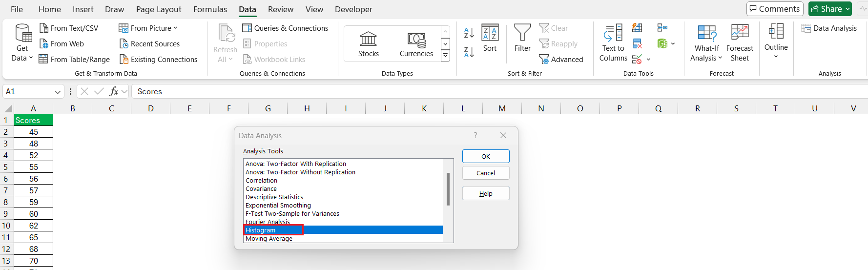
Task: Open the Comments pane
Action: pos(775,9)
